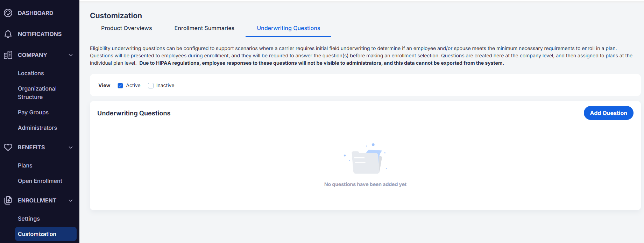The width and height of the screenshot is (644, 243).
Task: Open Organizational Structure page
Action: (37, 93)
